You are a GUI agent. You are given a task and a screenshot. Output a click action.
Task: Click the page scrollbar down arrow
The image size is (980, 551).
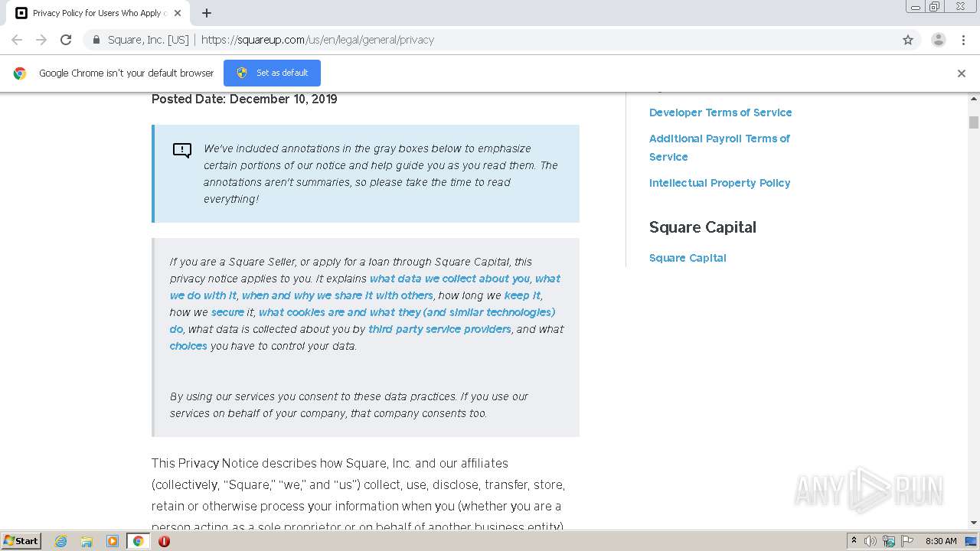(x=974, y=523)
